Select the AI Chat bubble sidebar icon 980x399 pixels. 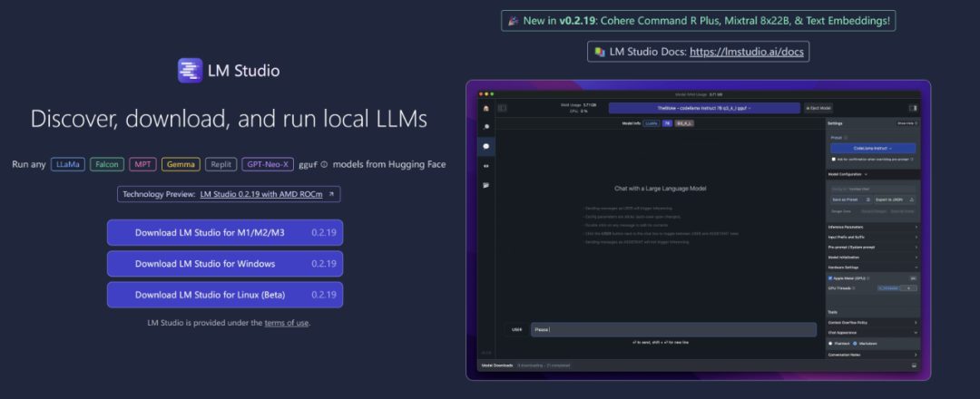point(485,146)
